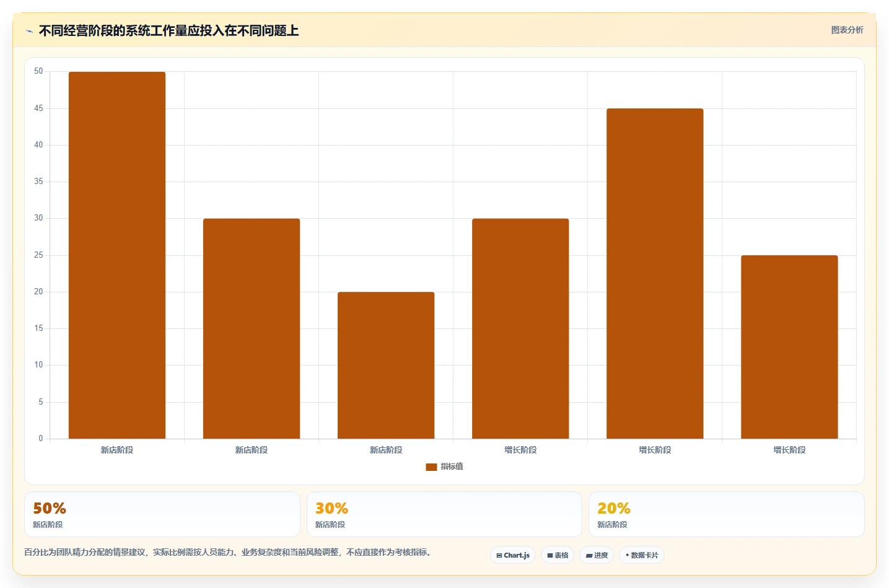Viewport: 889px width, 588px height.
Task: Click the footnote starting with 百分比为团队精力分配
Action: (227, 552)
